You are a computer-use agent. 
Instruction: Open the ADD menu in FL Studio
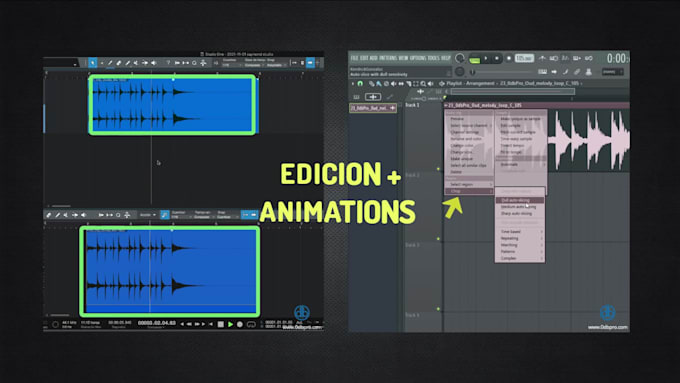(373, 58)
